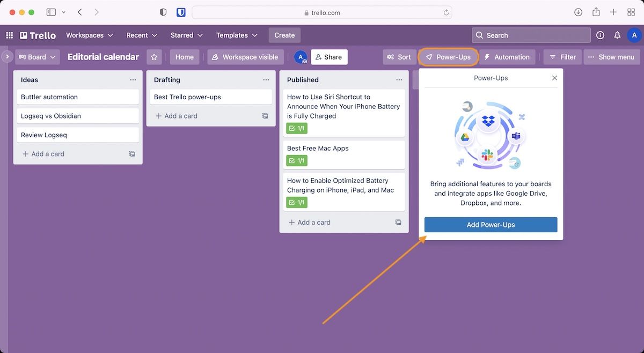Image resolution: width=644 pixels, height=353 pixels.
Task: Star the Editorial calendar board
Action: (x=155, y=57)
